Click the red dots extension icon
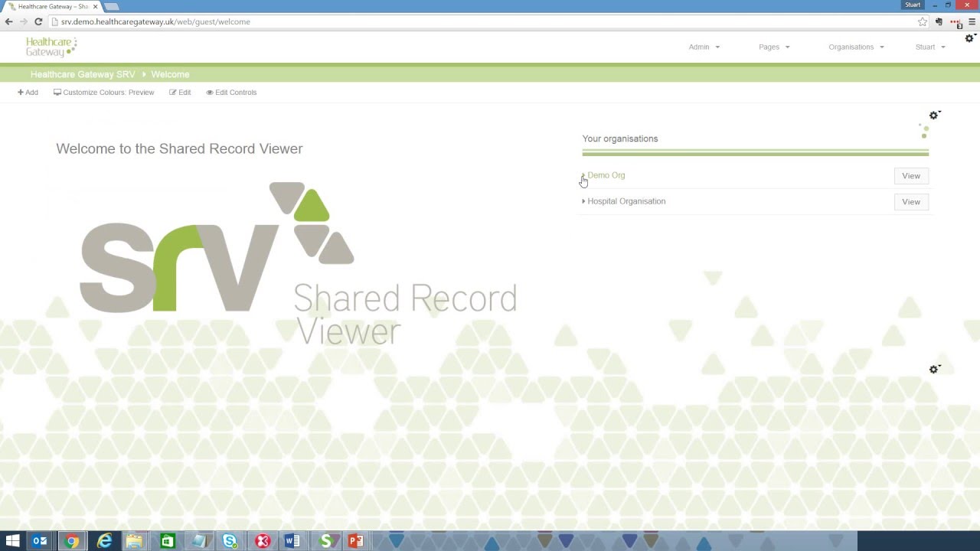 [955, 22]
